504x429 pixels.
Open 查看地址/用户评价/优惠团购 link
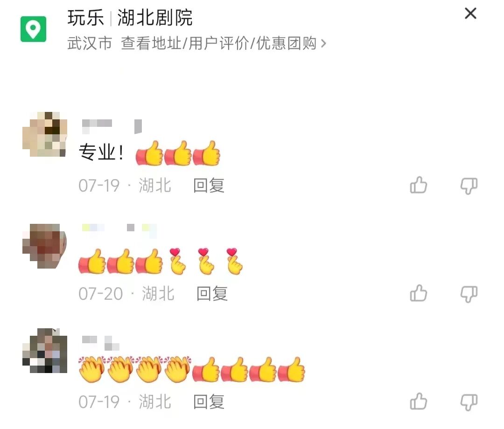tap(218, 43)
